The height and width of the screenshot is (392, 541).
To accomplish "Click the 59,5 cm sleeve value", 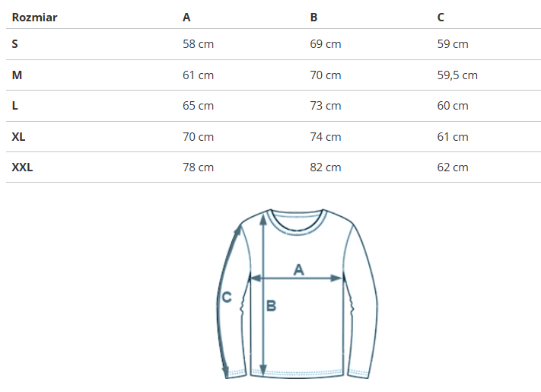I will coord(457,75).
